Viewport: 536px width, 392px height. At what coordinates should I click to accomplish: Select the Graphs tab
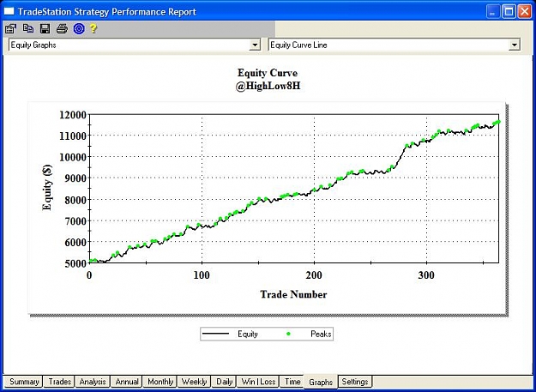pos(320,382)
